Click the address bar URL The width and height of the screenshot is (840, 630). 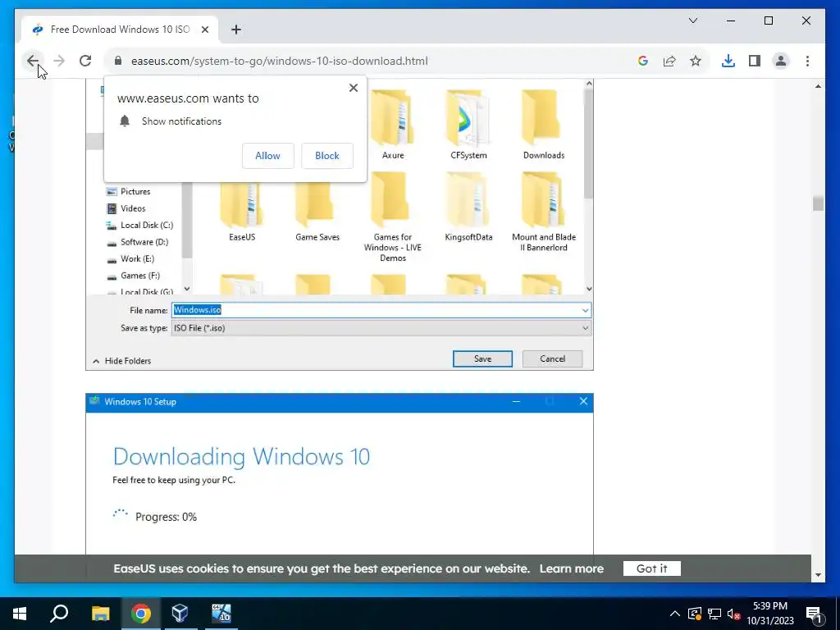(x=279, y=61)
